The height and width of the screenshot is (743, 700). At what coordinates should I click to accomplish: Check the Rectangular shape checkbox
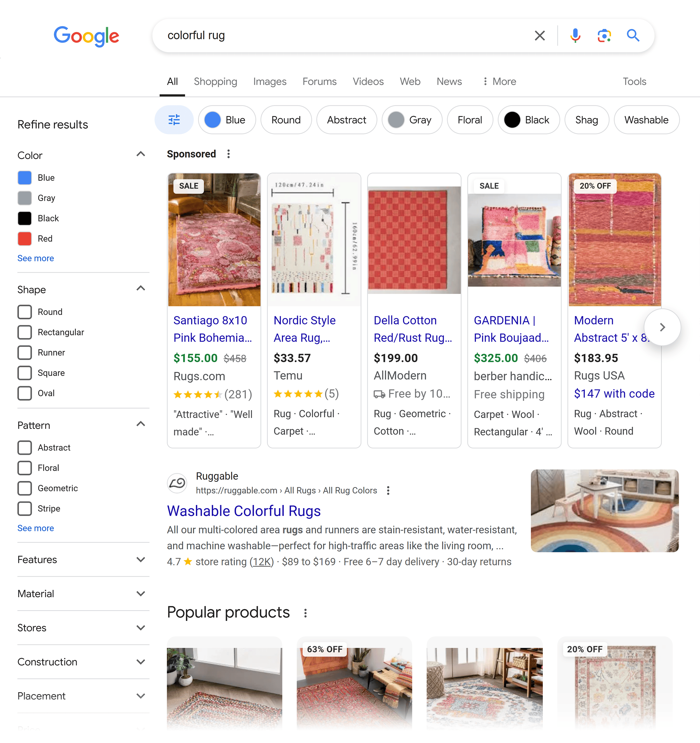tap(25, 332)
